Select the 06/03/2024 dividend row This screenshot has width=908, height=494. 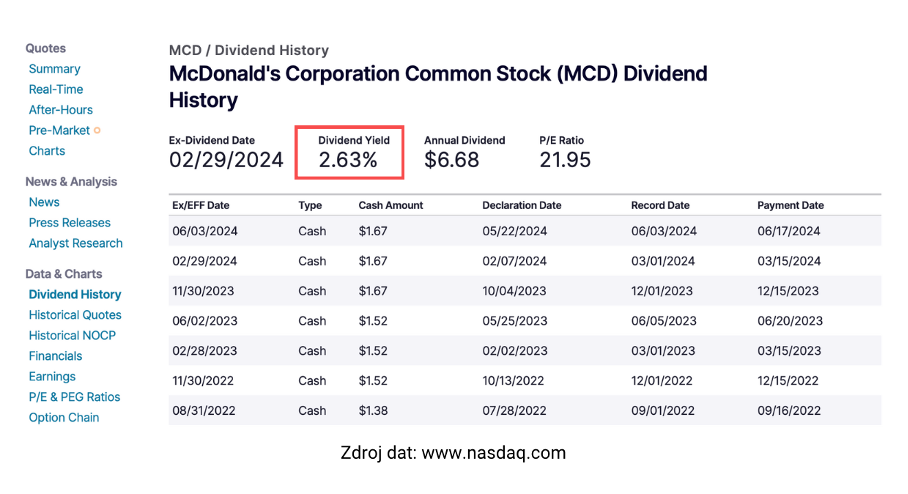(x=525, y=231)
